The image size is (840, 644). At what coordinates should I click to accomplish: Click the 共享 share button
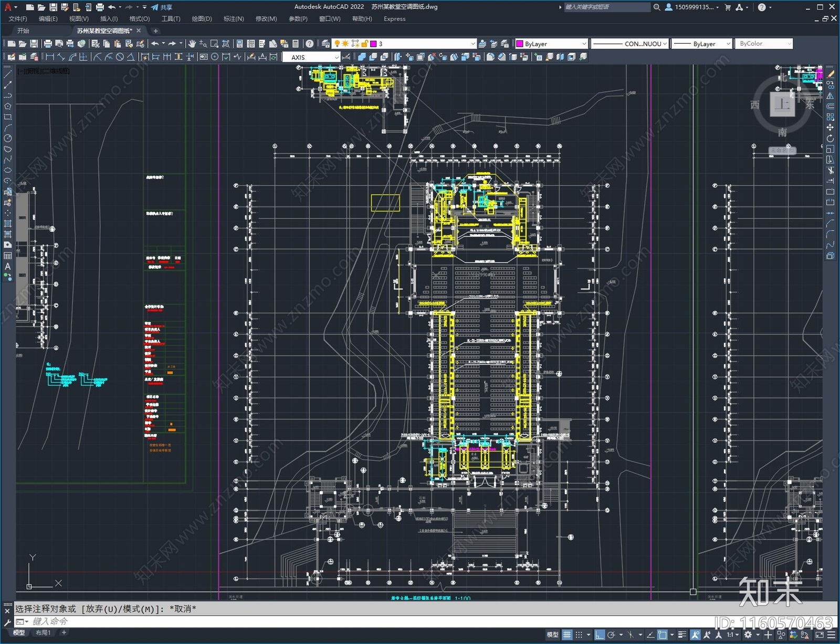[x=162, y=7]
